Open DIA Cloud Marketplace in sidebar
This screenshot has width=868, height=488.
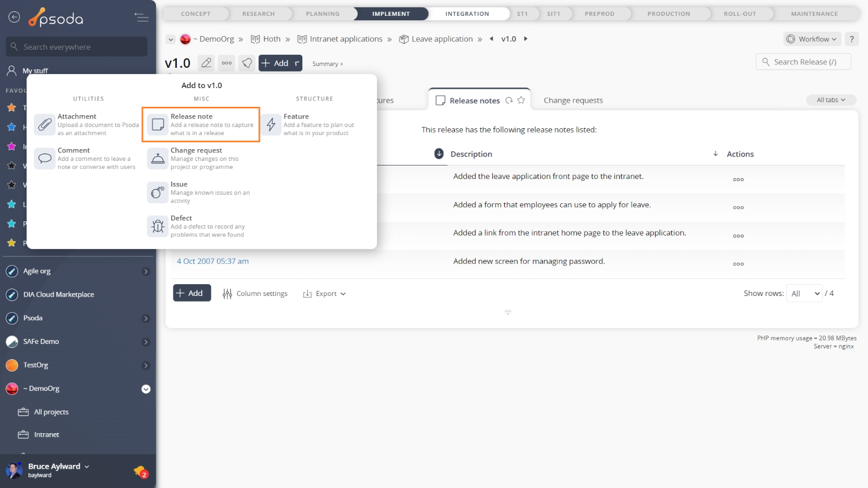(59, 294)
